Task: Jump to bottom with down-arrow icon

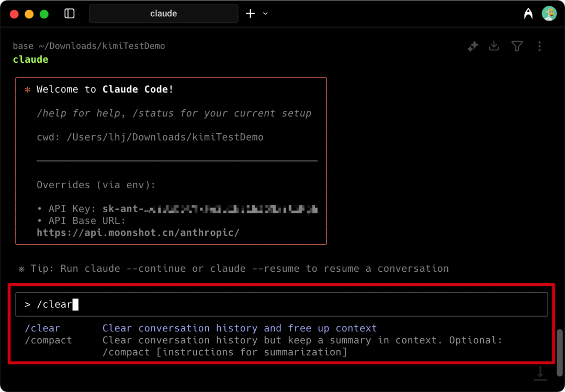Action: tap(540, 373)
